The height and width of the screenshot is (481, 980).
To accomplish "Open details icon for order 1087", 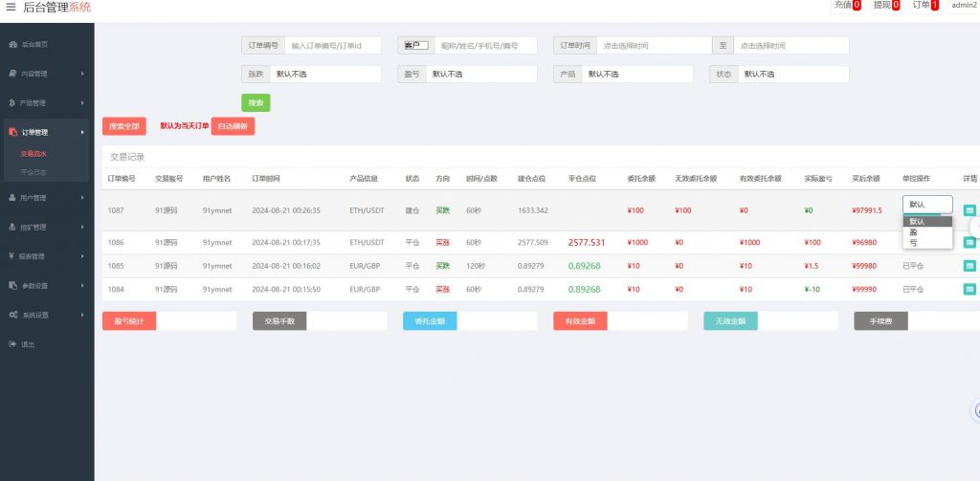I will point(969,209).
